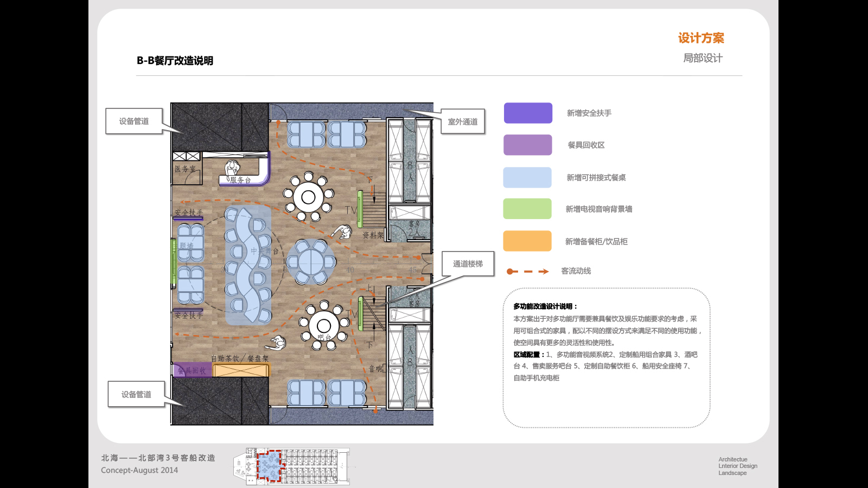Select the wavy blue central bar table
Viewport: 868px width, 488px height.
pyautogui.click(x=249, y=266)
